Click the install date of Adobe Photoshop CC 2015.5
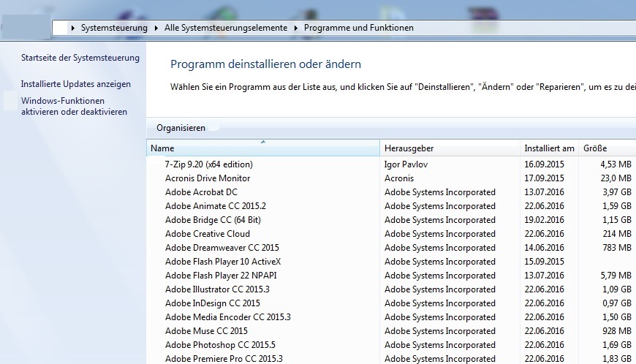This screenshot has width=636, height=364. click(544, 345)
